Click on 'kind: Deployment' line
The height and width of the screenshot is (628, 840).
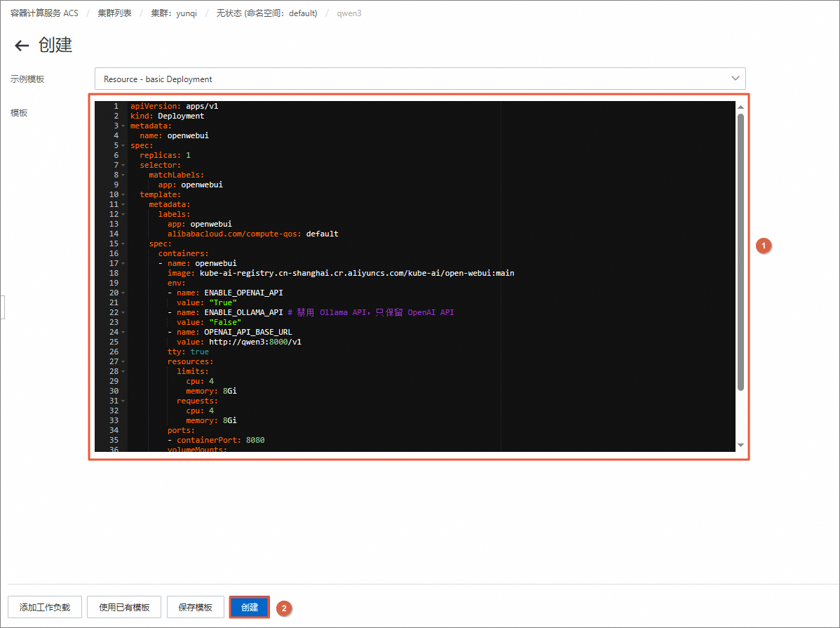point(167,116)
